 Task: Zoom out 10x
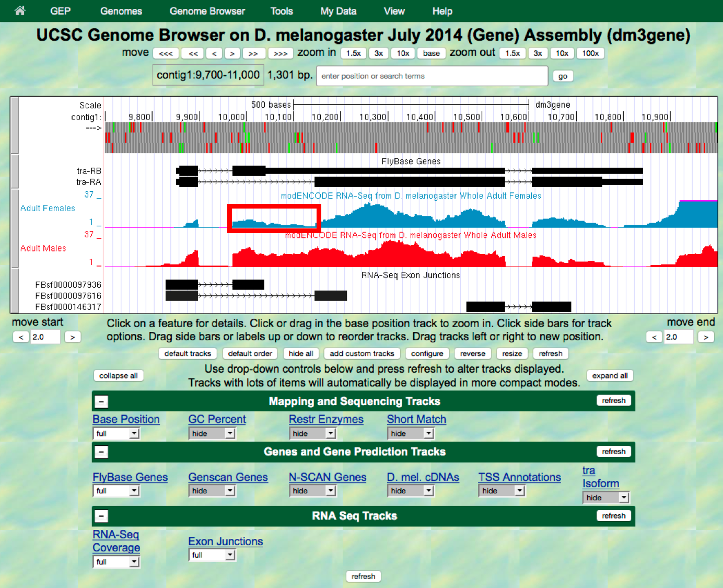[x=562, y=53]
